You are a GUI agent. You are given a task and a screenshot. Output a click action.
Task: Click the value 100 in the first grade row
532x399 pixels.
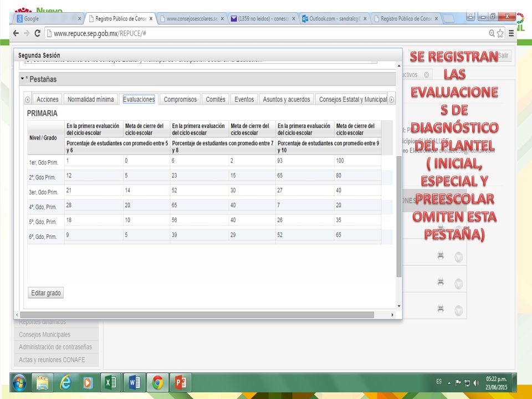tap(340, 161)
